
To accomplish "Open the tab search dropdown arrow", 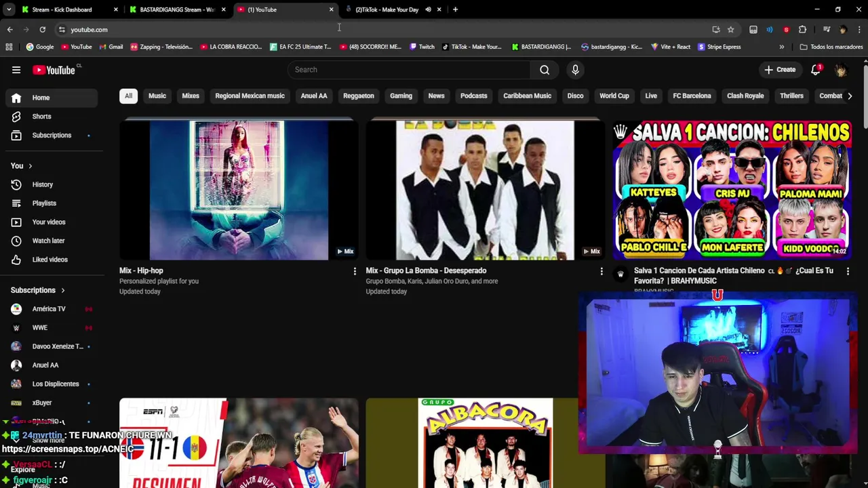I will point(9,9).
